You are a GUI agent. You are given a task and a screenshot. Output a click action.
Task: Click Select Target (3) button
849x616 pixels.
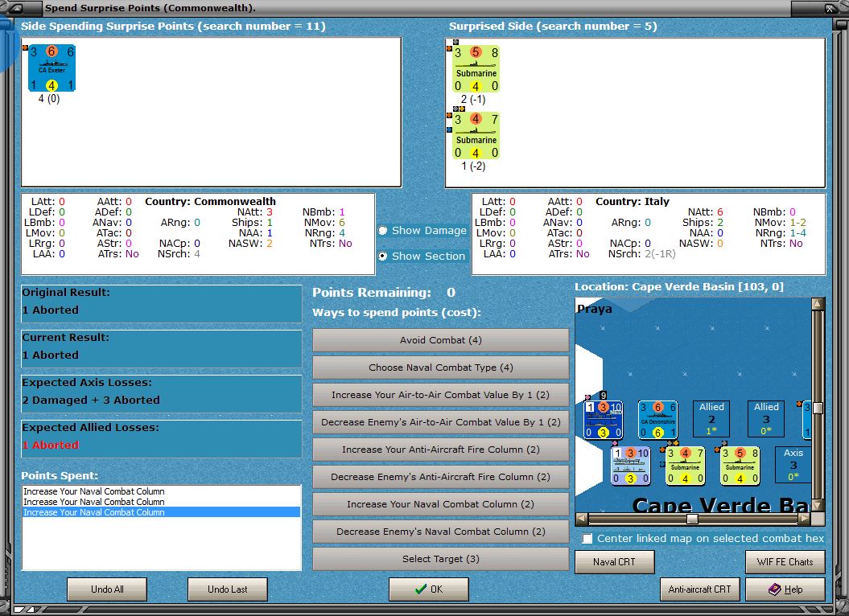tap(441, 559)
